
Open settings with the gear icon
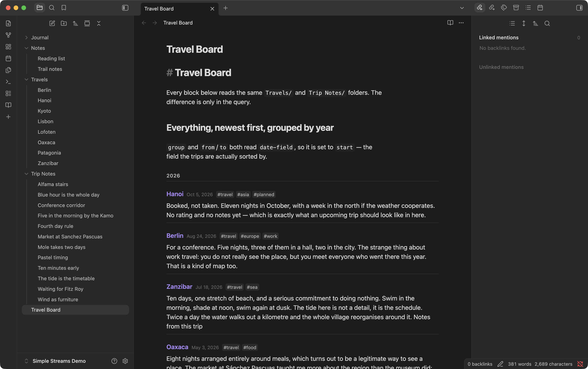point(125,361)
